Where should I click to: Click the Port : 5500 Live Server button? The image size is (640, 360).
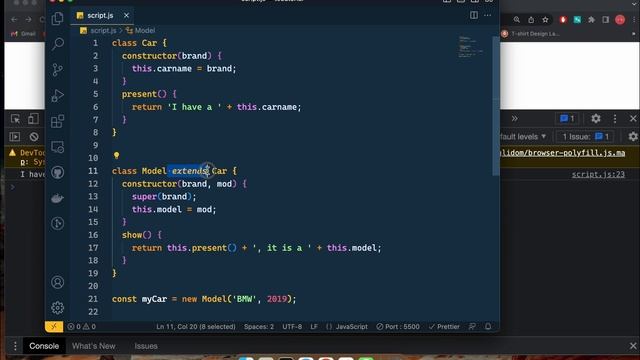click(398, 327)
